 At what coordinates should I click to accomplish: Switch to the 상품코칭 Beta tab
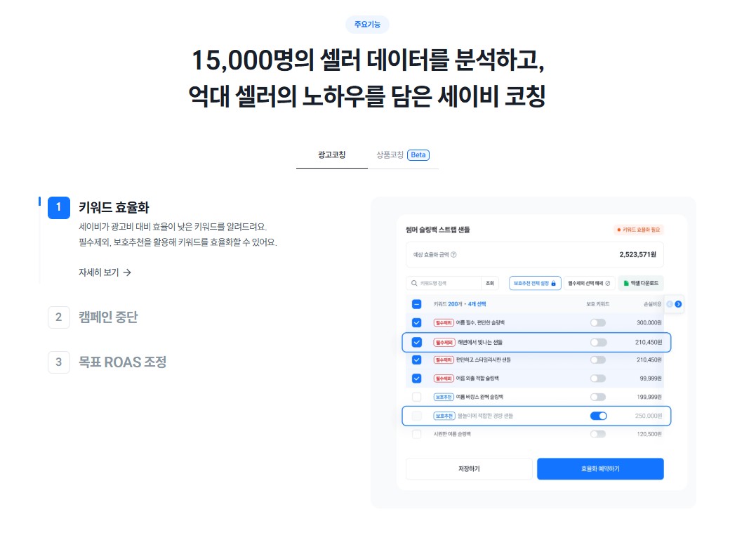pos(403,154)
